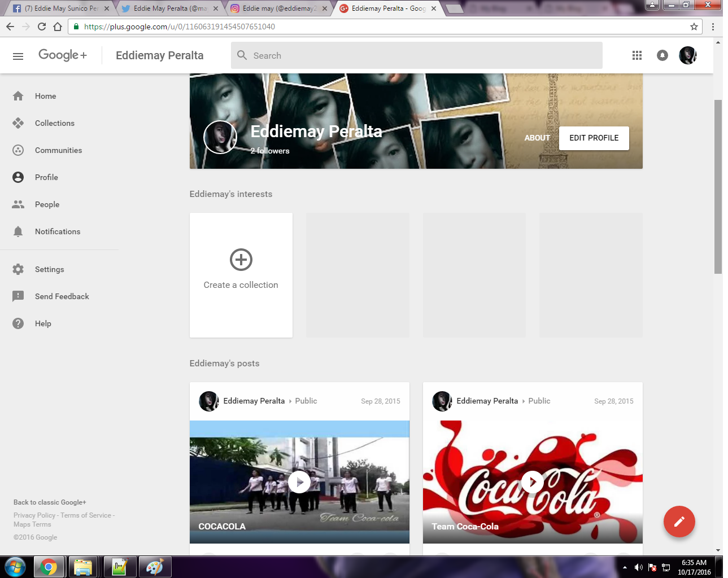The image size is (728, 578).
Task: Open the Chrome people profile button in title bar
Action: coord(652,5)
